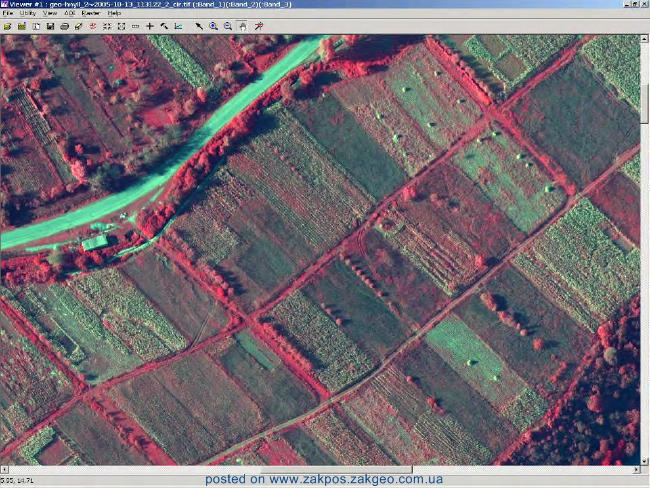Click the open layer folder icon

pos(7,27)
